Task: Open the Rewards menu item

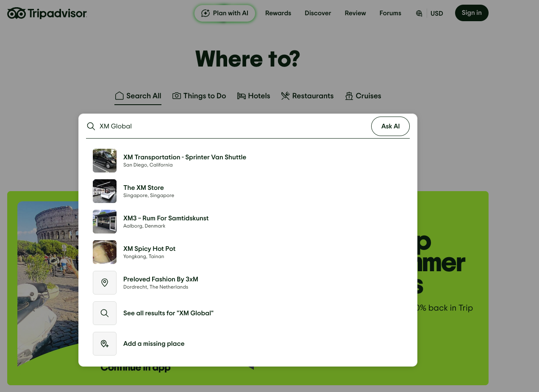Action: click(278, 13)
